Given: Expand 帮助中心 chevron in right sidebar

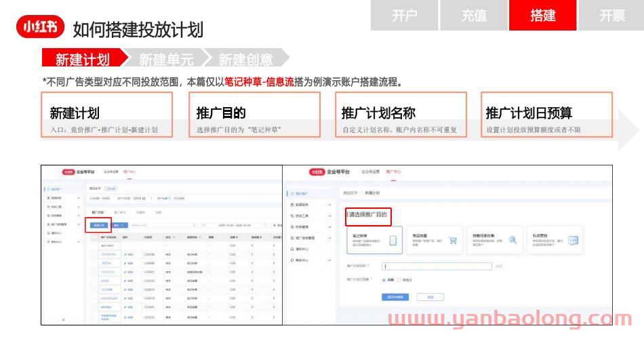Looking at the screenshot, I should (329, 260).
